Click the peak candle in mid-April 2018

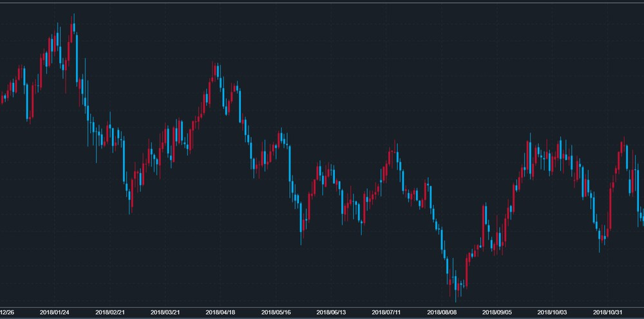click(x=214, y=71)
